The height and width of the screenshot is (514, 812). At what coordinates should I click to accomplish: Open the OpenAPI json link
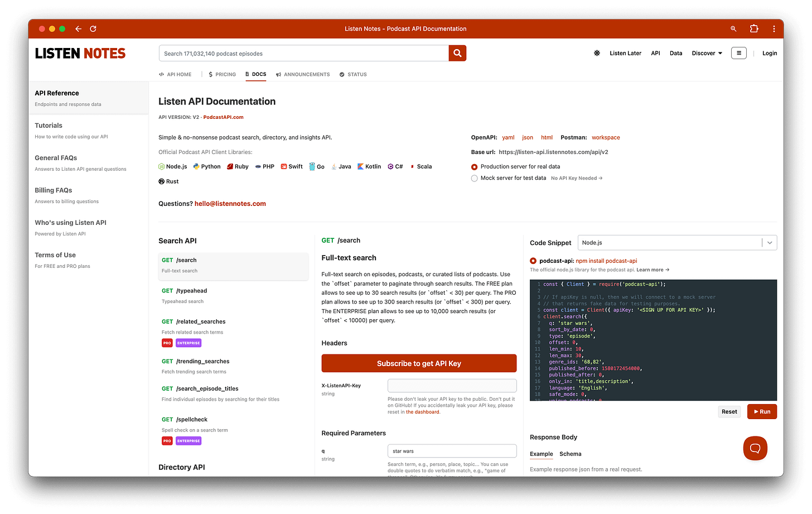(528, 137)
